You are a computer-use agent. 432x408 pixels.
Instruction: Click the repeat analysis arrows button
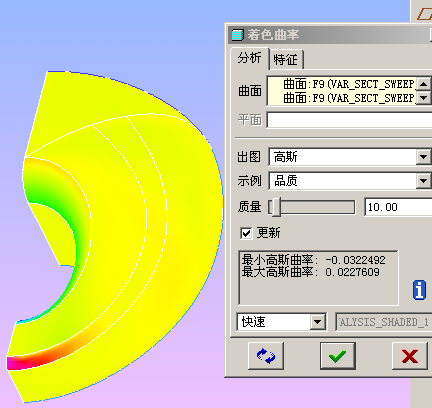[266, 356]
